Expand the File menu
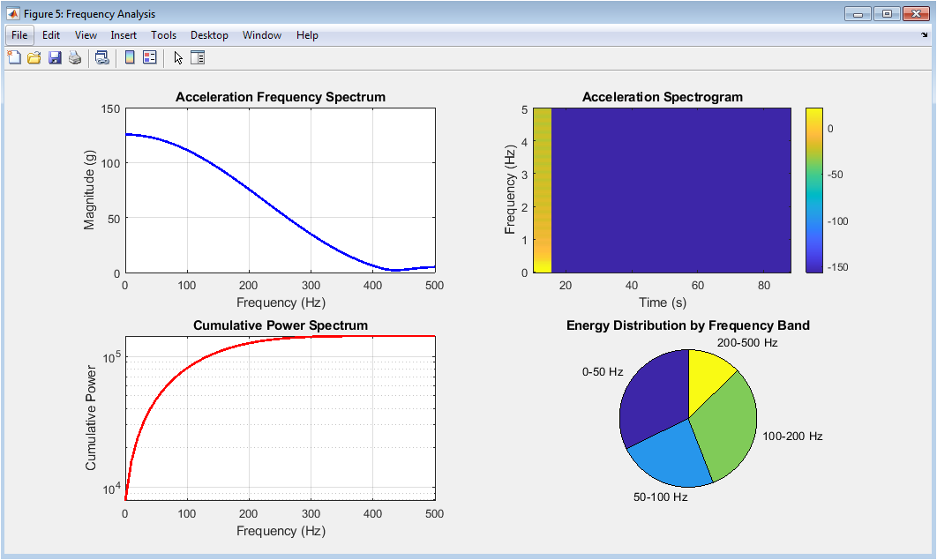The height and width of the screenshot is (560, 937). pos(20,35)
